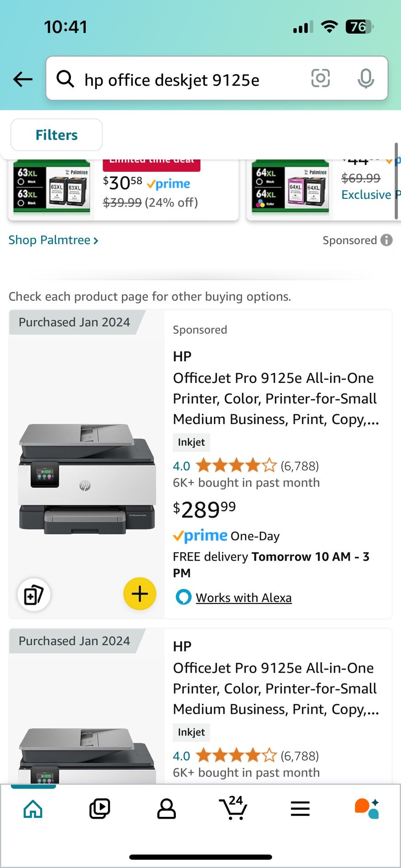Open the Rufus AI assistant icon
Viewport: 401px width, 868px height.
(x=367, y=808)
